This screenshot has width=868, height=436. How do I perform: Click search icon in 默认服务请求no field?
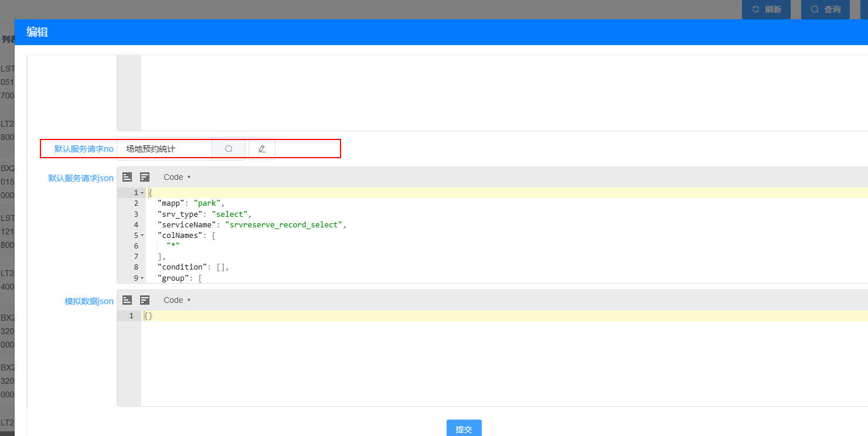[x=229, y=149]
